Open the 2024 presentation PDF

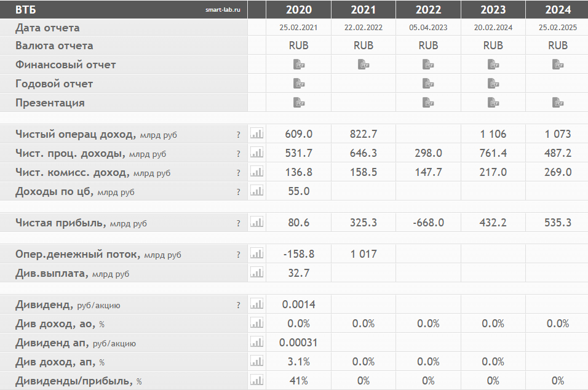(x=558, y=103)
